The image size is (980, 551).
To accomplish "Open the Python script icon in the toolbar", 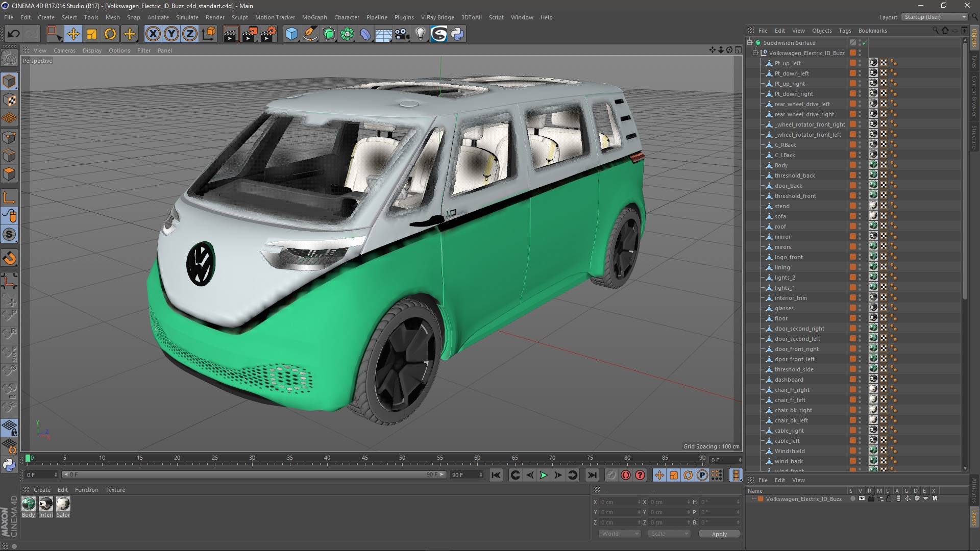I will point(457,34).
